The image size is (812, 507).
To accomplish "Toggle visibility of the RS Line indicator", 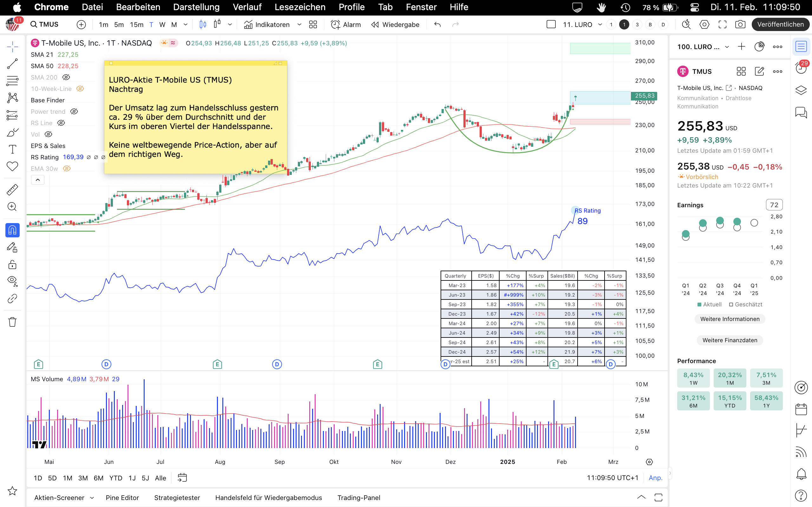I will pos(61,123).
